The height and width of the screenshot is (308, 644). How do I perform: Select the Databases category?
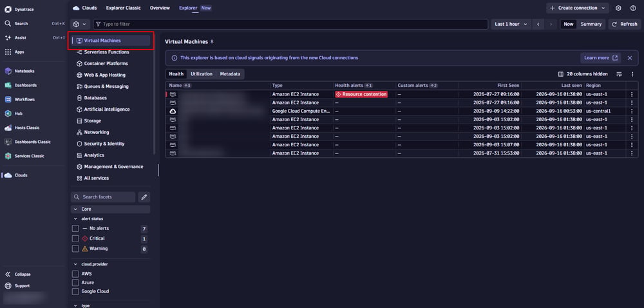pos(92,98)
